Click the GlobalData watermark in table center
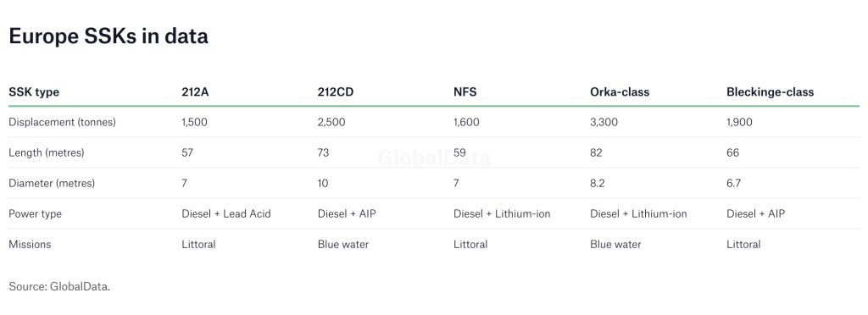This screenshot has width=868, height=315. (x=434, y=158)
